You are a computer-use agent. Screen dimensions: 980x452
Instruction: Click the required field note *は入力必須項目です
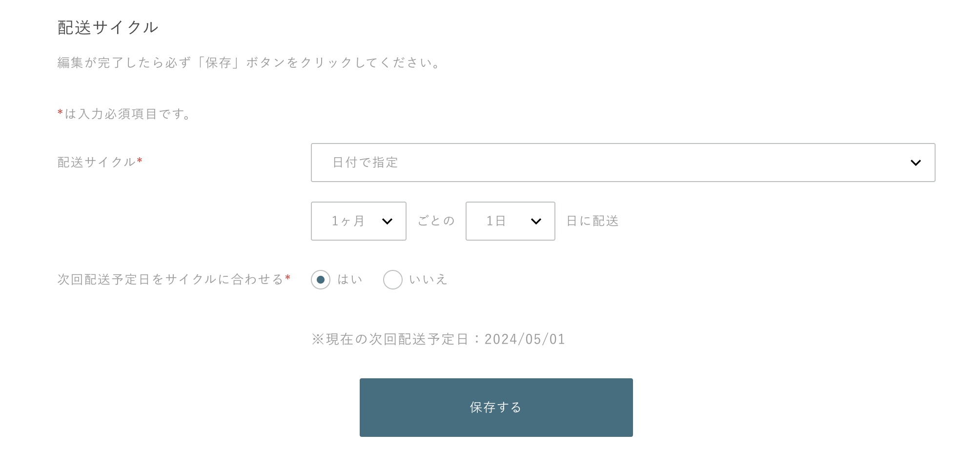click(x=123, y=114)
